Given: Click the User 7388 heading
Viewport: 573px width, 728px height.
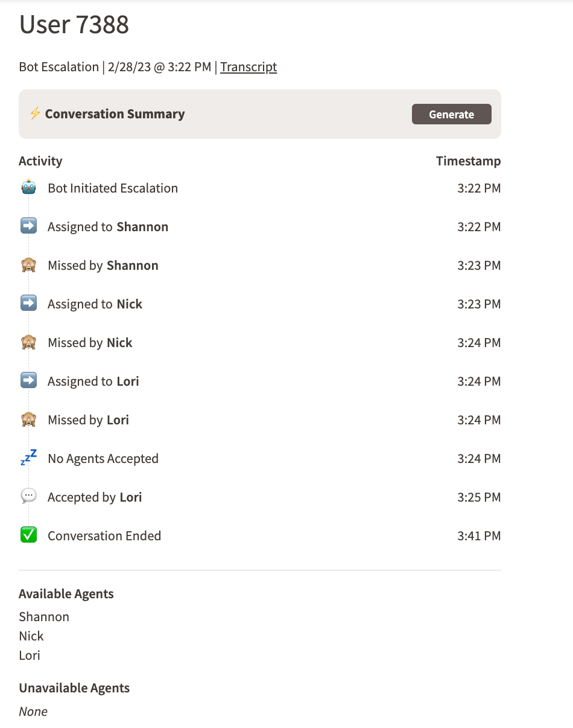Looking at the screenshot, I should point(74,25).
